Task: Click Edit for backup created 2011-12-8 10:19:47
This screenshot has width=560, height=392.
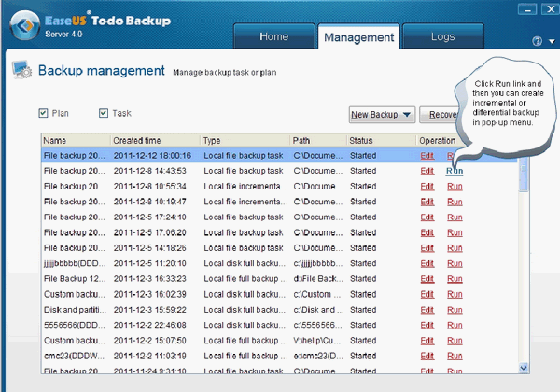Action: tap(427, 202)
